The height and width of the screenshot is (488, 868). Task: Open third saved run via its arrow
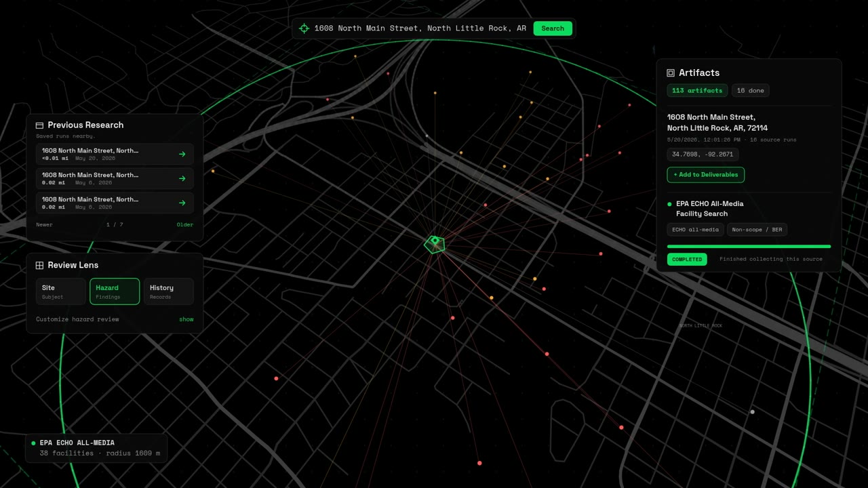tap(182, 203)
